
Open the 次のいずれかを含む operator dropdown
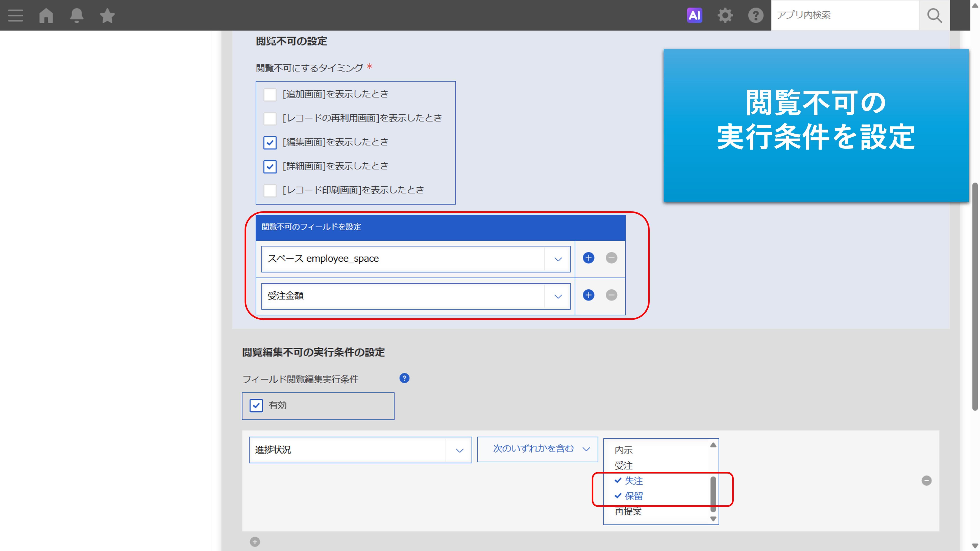click(x=537, y=449)
